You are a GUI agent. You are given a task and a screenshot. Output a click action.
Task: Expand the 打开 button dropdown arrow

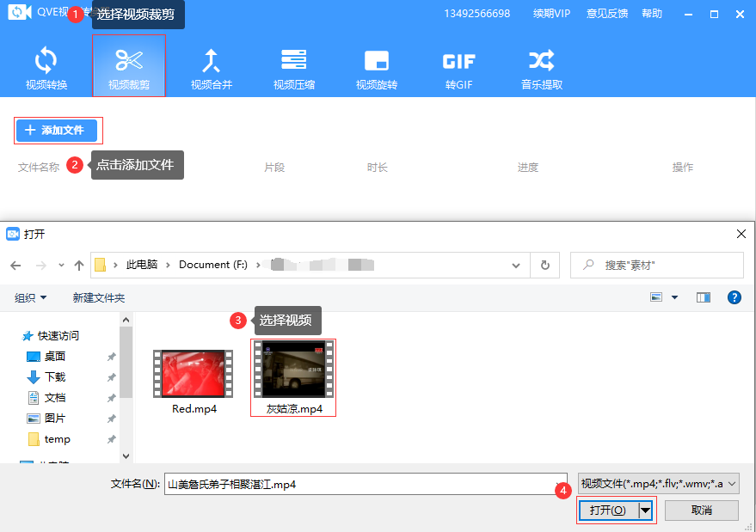pos(645,511)
